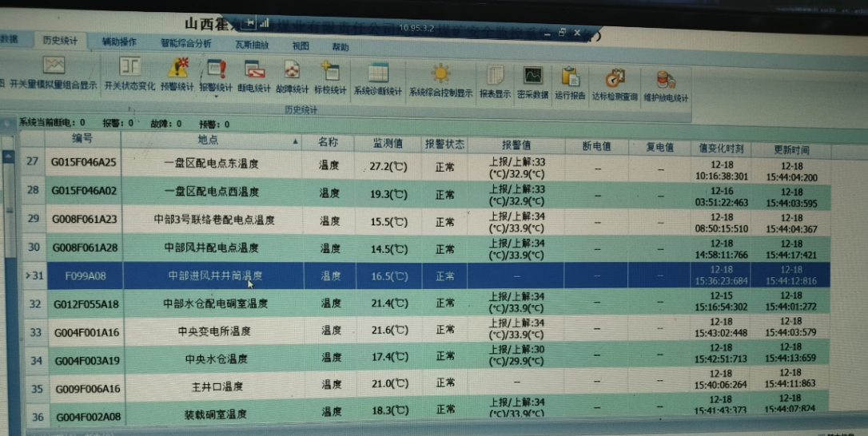Switch to the 辅助操作 tab
The height and width of the screenshot is (436, 868).
click(x=119, y=42)
